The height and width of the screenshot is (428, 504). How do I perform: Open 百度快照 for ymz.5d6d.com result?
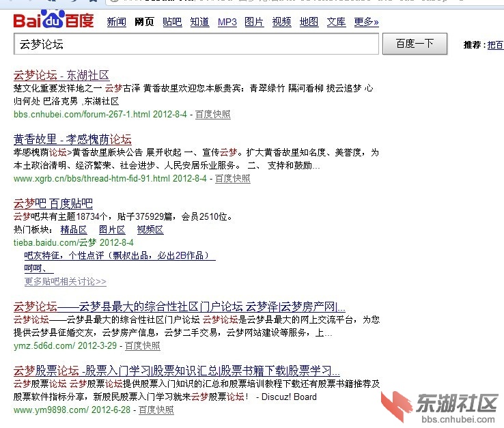143,345
